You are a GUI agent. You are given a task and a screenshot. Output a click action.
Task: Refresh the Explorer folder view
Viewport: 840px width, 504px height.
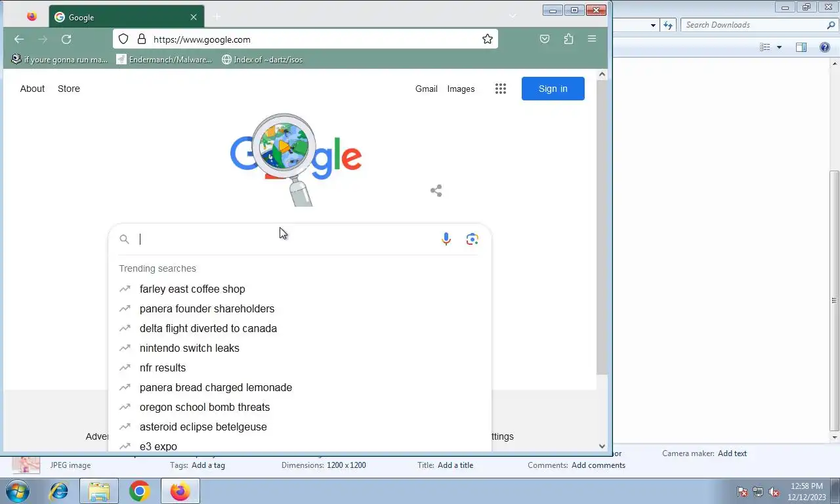(668, 25)
